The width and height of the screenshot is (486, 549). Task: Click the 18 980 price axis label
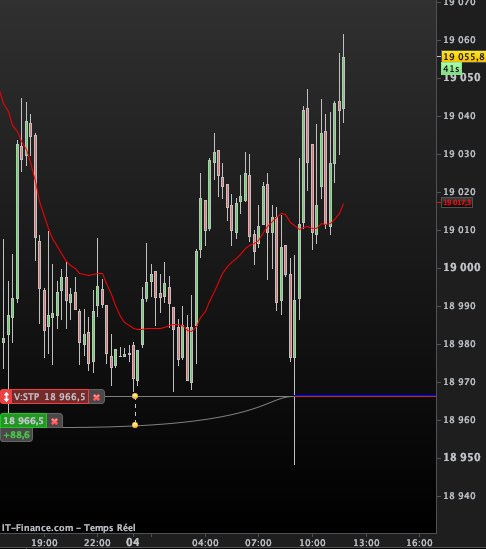459,344
